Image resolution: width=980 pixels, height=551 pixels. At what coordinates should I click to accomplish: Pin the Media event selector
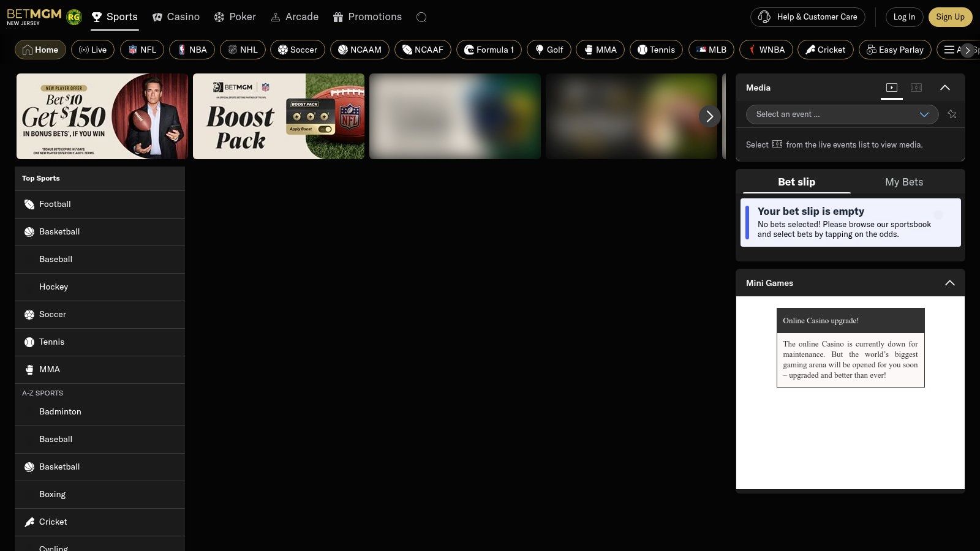tap(952, 114)
